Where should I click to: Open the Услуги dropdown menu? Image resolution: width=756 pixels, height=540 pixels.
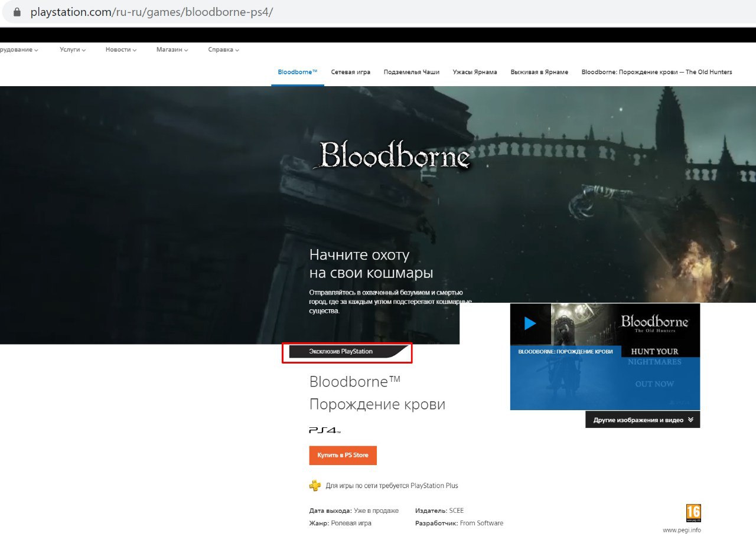(73, 50)
